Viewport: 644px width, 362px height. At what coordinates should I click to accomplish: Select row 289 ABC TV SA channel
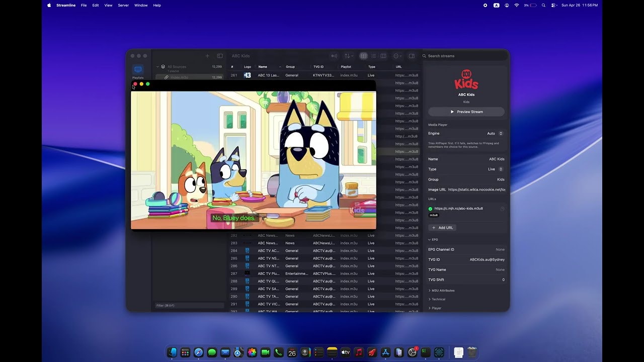325,289
